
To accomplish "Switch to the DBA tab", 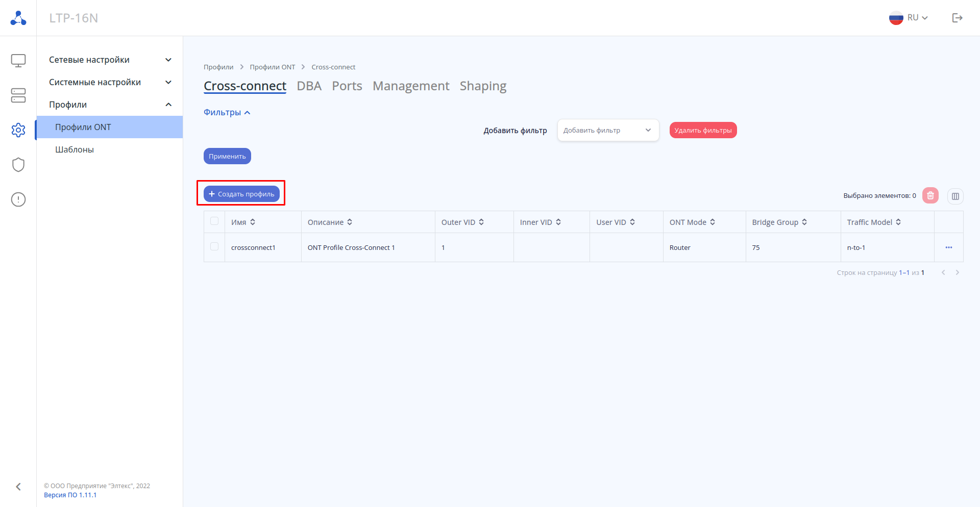I will (x=309, y=86).
